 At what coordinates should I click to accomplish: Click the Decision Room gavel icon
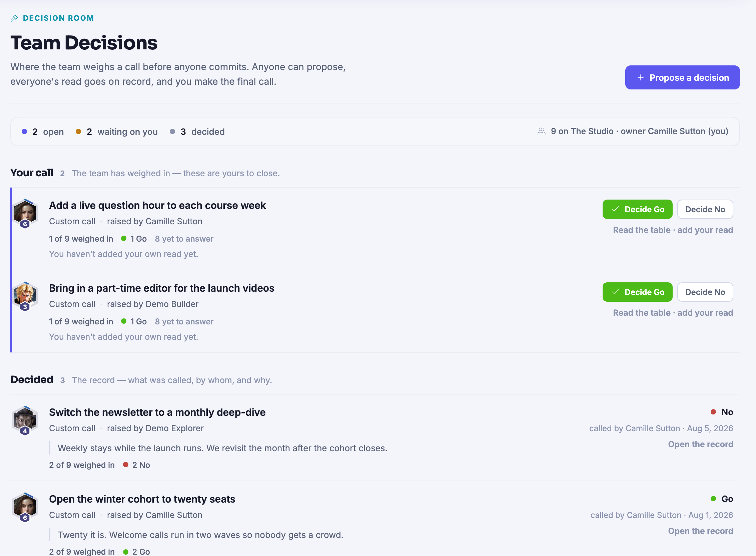coord(14,18)
